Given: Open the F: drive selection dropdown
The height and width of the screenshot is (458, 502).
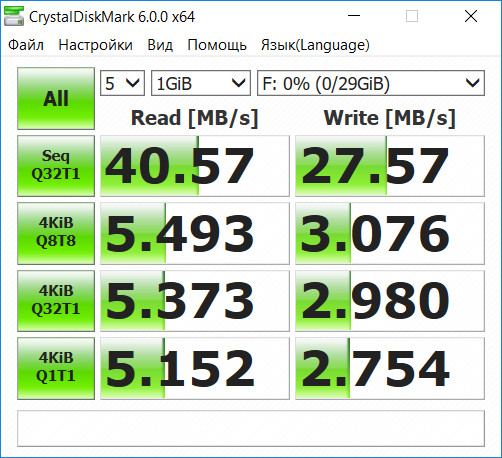Looking at the screenshot, I should 371,83.
